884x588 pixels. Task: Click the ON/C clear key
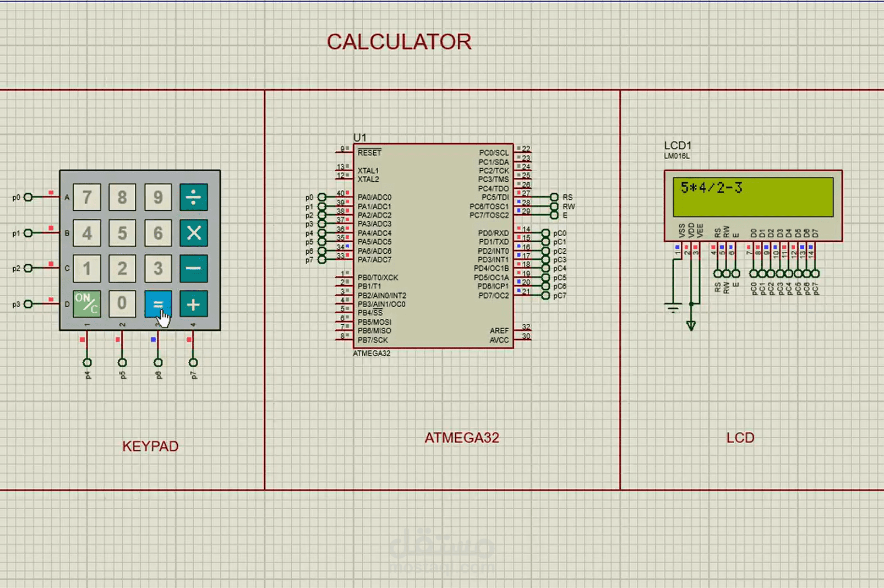(87, 304)
